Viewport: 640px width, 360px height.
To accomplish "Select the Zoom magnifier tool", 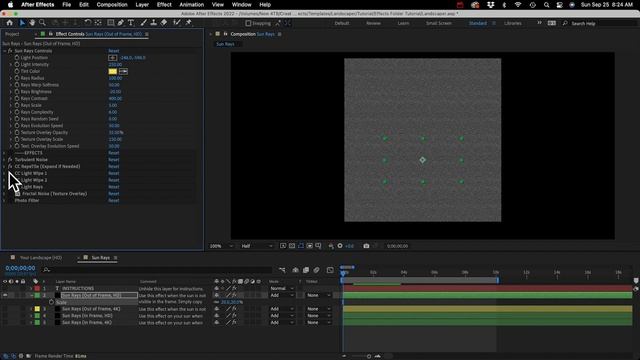I will click(42, 23).
